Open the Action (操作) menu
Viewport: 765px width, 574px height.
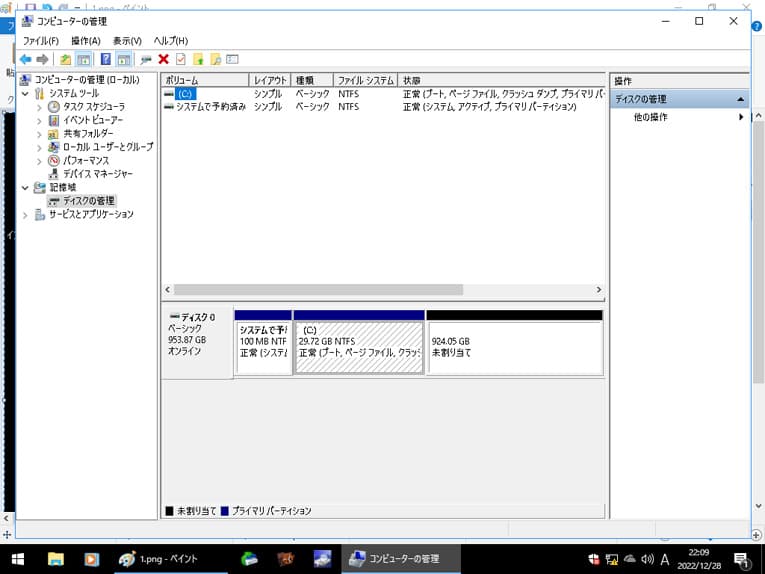coord(85,40)
